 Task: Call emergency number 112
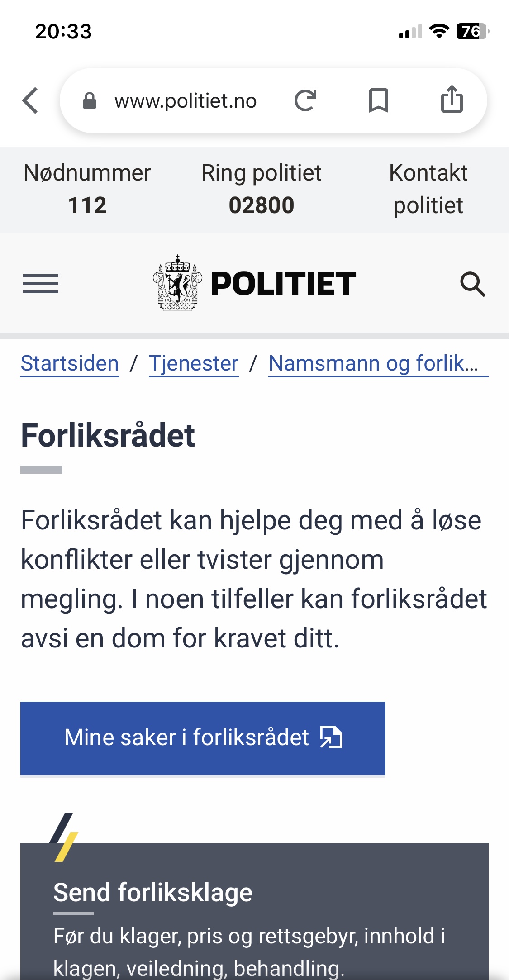tap(87, 189)
